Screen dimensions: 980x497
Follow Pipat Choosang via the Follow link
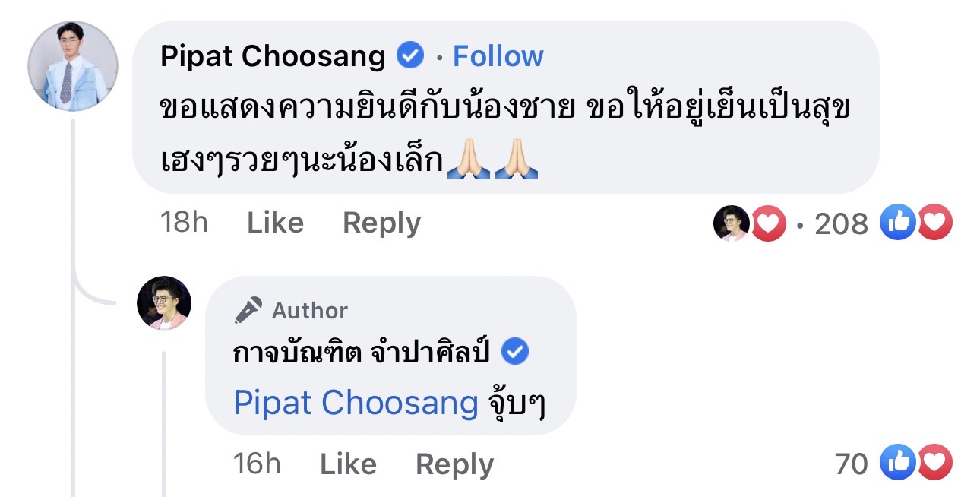498,55
